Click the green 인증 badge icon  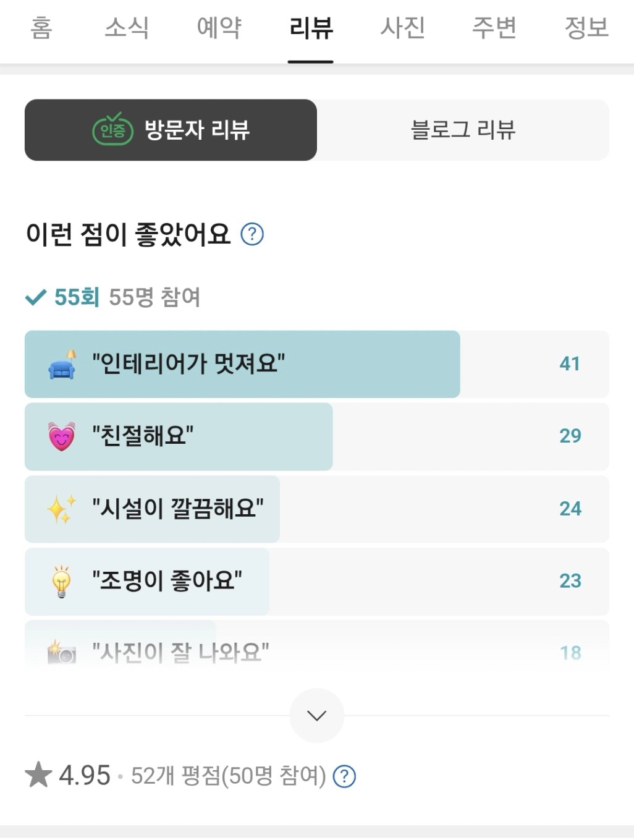pyautogui.click(x=112, y=129)
